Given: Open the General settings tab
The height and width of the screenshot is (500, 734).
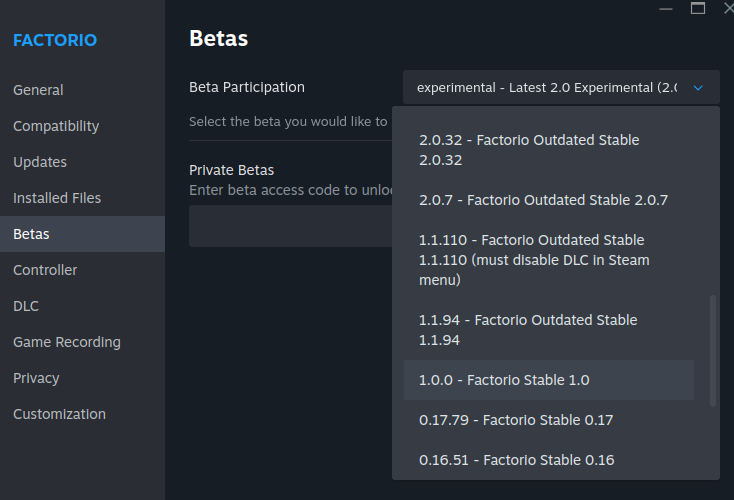Looking at the screenshot, I should [38, 90].
